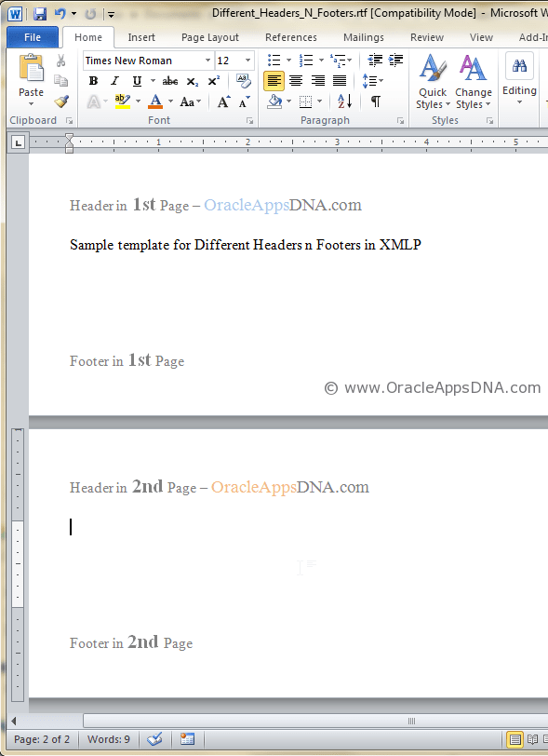Click the Clear Formatting icon
Image resolution: width=548 pixels, height=756 pixels.
[x=244, y=81]
